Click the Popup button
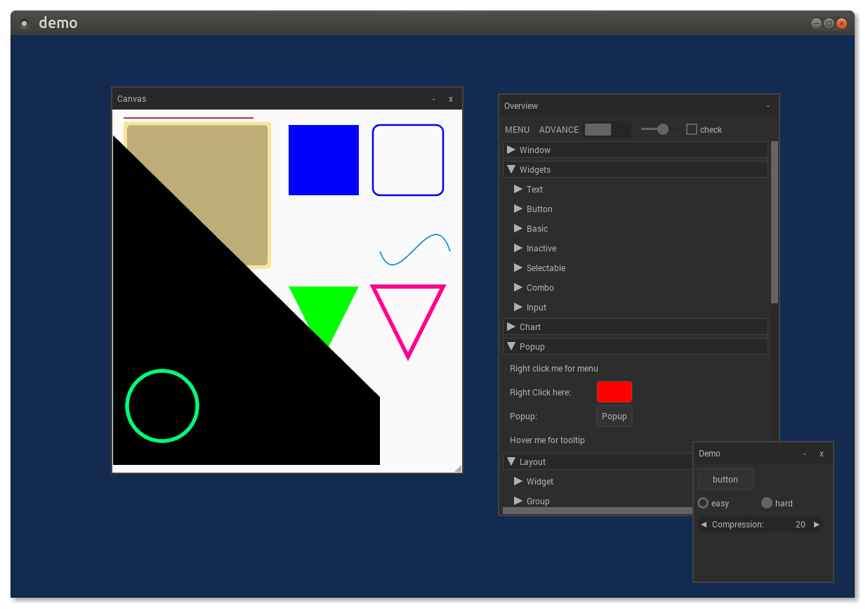Viewport: 868px width, 611px height. [614, 416]
